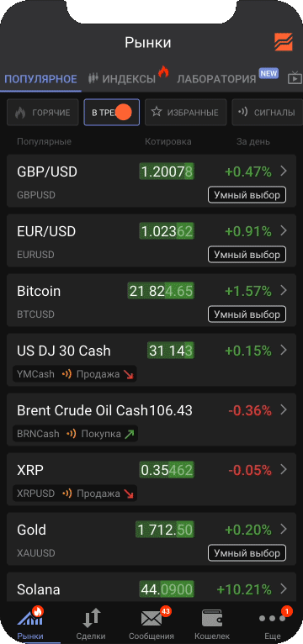Toggle the Горячие filter

coord(42,112)
